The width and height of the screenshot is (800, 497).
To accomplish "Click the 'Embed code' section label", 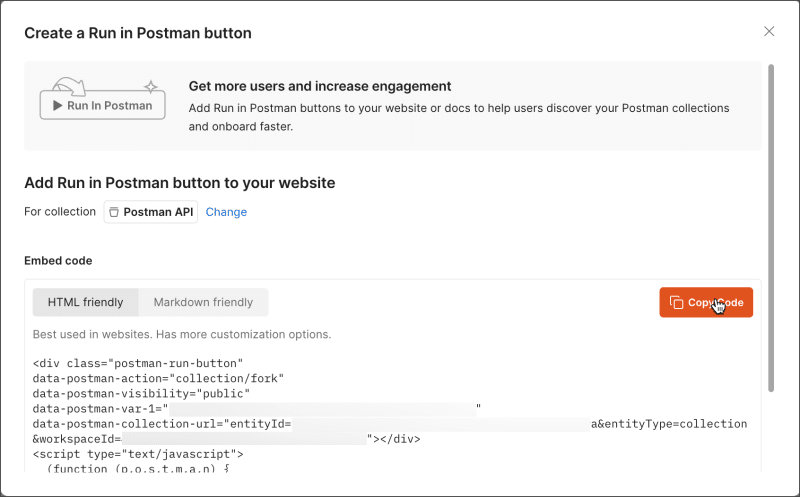I will [58, 261].
